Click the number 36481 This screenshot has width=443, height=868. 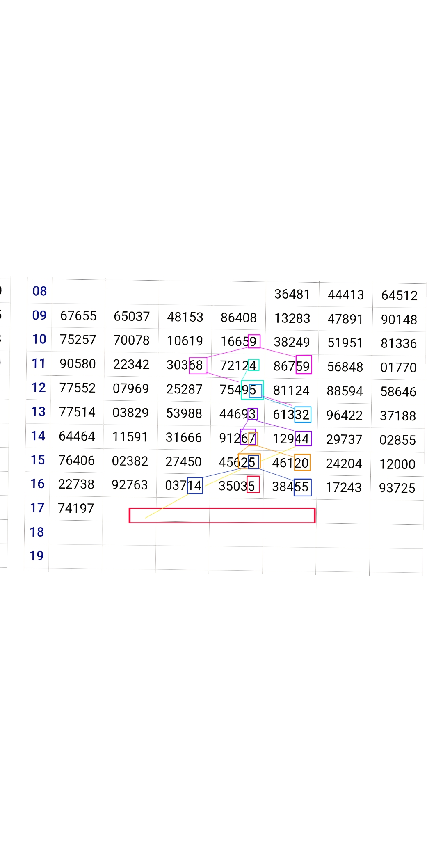(x=292, y=294)
